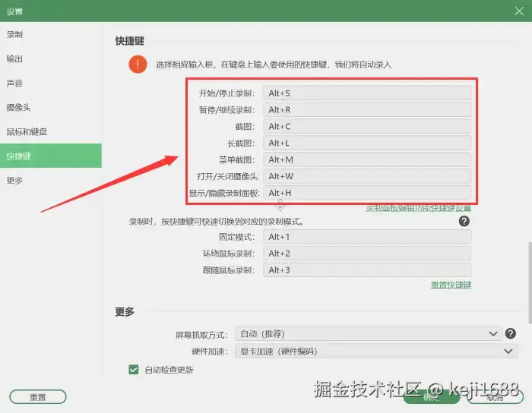Viewport: 532px width, 413px height.
Task: Click help icon beside recording mode hint
Action: click(464, 221)
